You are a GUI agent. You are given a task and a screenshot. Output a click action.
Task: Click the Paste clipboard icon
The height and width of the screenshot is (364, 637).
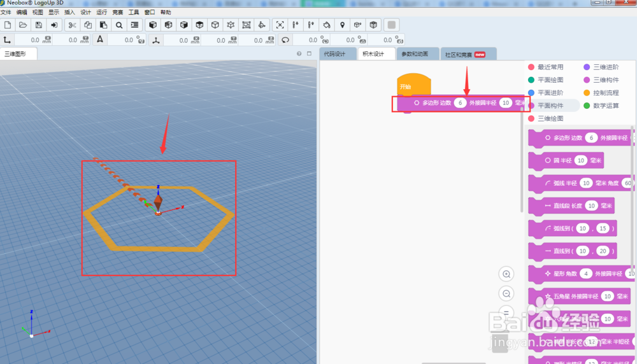pyautogui.click(x=103, y=25)
